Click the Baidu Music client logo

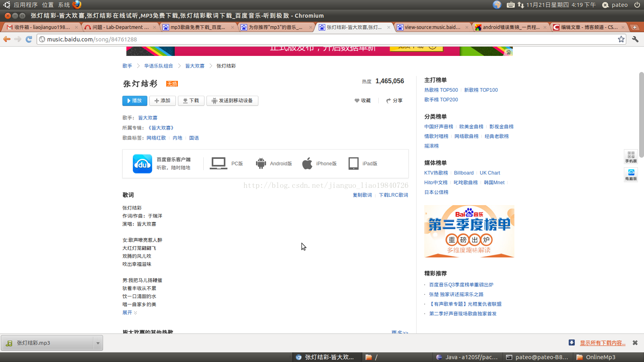(x=142, y=164)
